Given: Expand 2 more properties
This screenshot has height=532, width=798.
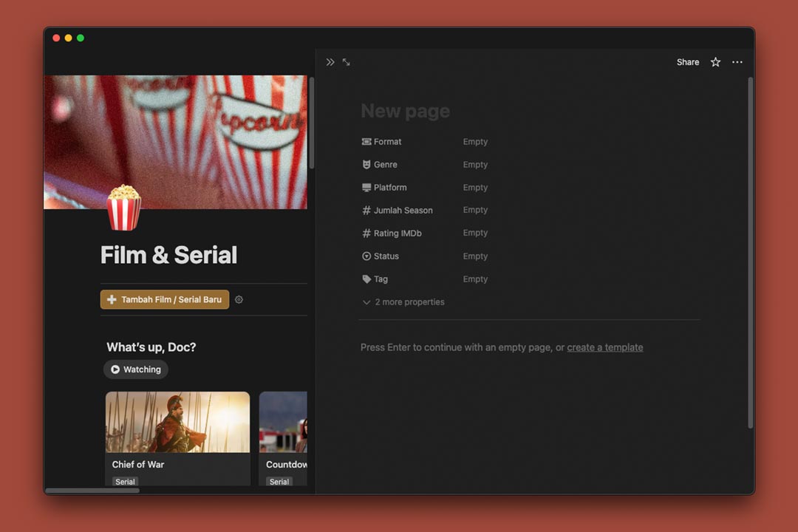Looking at the screenshot, I should (x=403, y=302).
